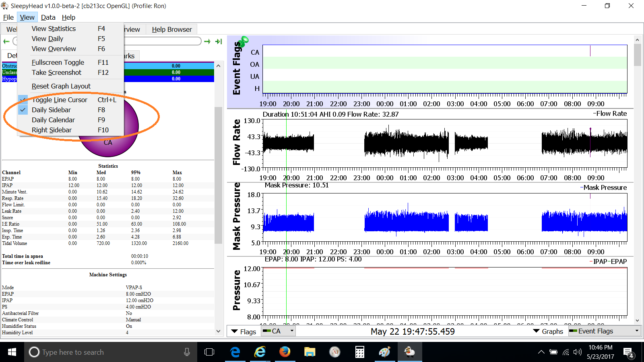This screenshot has height=362, width=644.
Task: Toggle Daily Calendar in View menu
Action: [70, 120]
